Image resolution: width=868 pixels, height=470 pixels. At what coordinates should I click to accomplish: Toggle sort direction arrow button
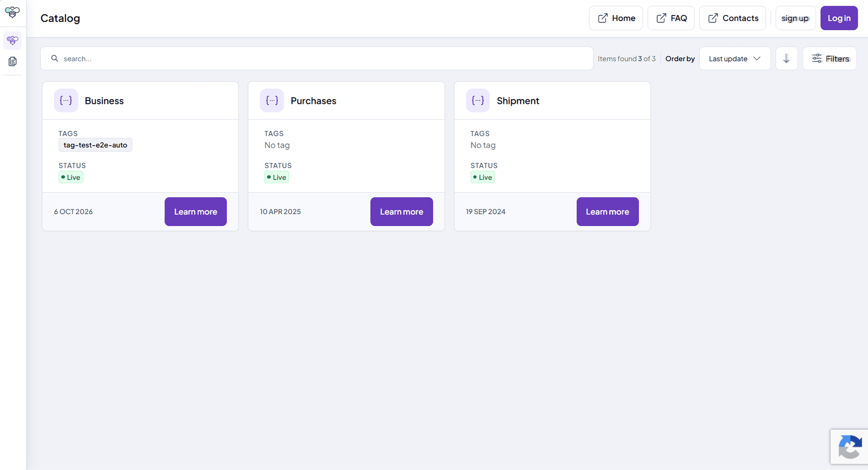[786, 58]
